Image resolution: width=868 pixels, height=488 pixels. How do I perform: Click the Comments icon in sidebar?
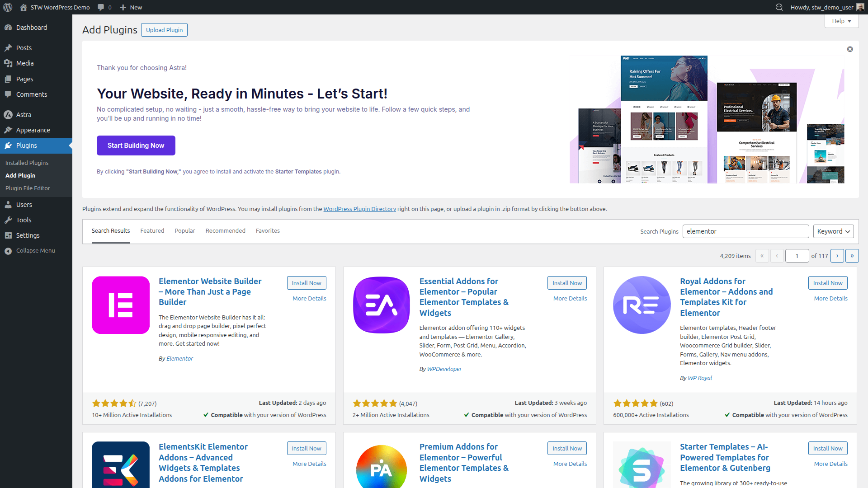[8, 94]
